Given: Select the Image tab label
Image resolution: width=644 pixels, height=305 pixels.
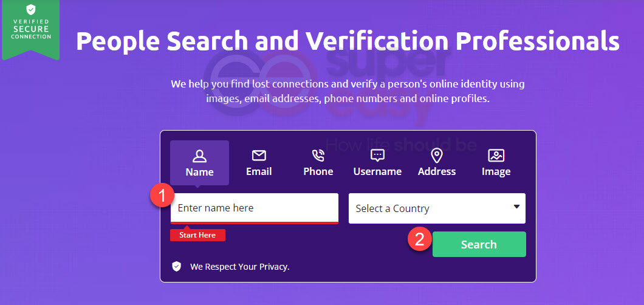Looking at the screenshot, I should (496, 171).
